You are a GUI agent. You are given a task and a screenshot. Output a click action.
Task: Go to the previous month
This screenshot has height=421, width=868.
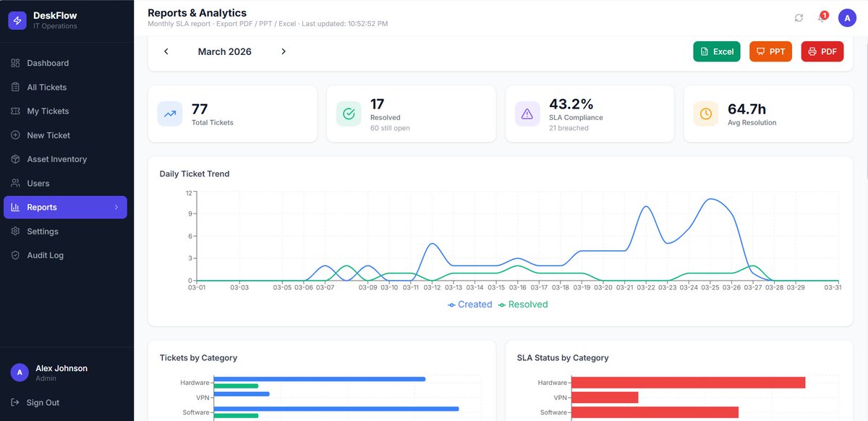[x=166, y=51]
